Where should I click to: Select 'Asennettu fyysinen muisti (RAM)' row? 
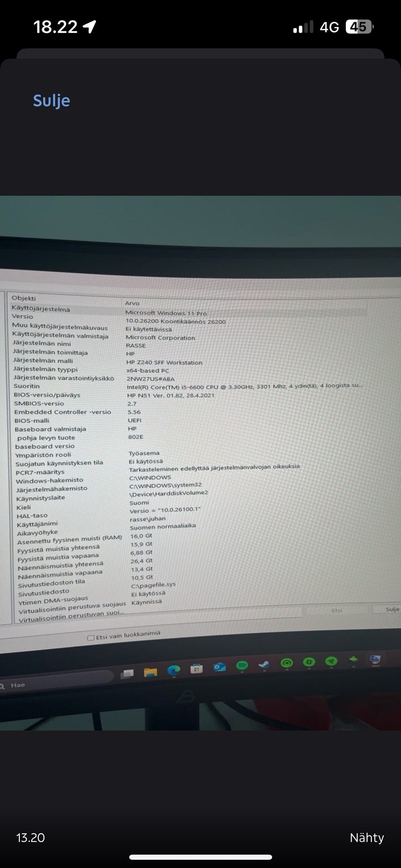(69, 540)
